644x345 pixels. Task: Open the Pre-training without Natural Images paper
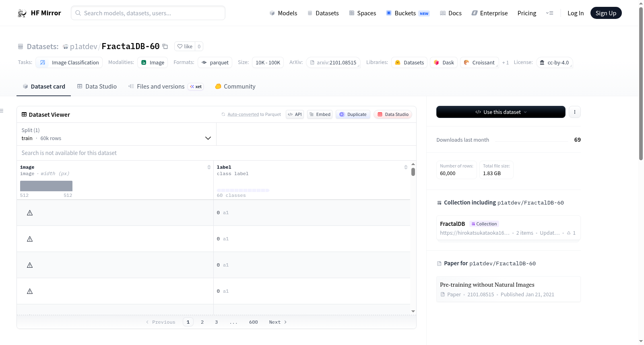tap(508, 289)
